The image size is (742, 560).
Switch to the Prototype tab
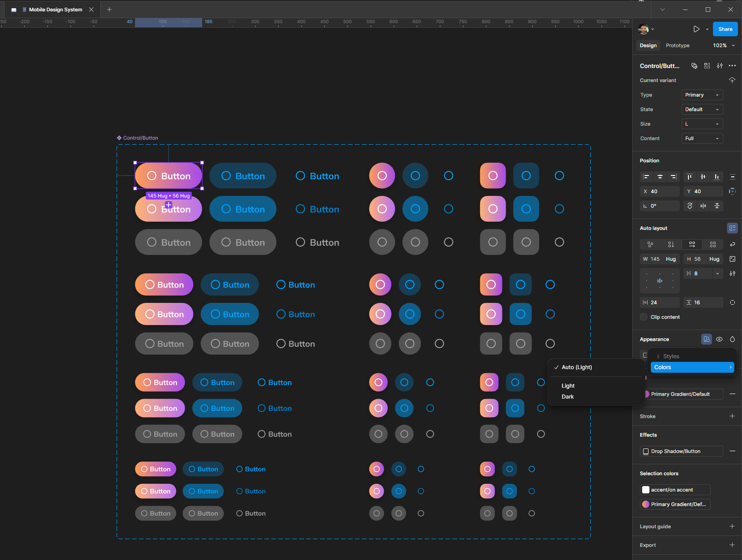pyautogui.click(x=677, y=45)
